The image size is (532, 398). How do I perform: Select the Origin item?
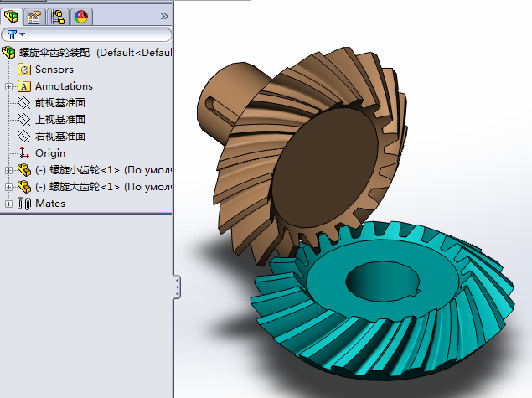50,153
